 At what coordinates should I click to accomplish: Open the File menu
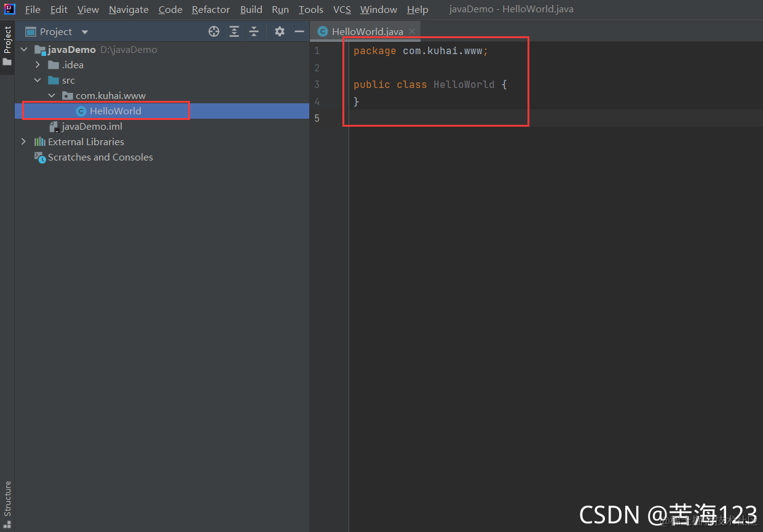tap(33, 10)
